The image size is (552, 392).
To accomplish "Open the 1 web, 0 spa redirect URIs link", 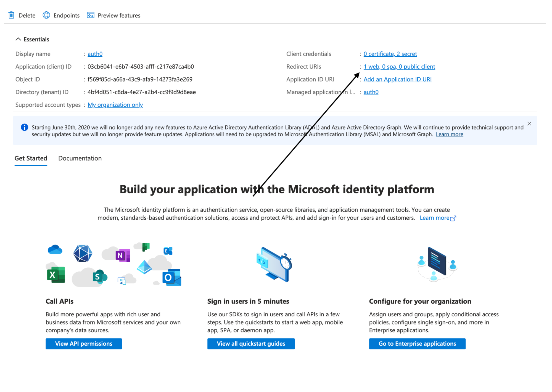I will click(x=399, y=67).
